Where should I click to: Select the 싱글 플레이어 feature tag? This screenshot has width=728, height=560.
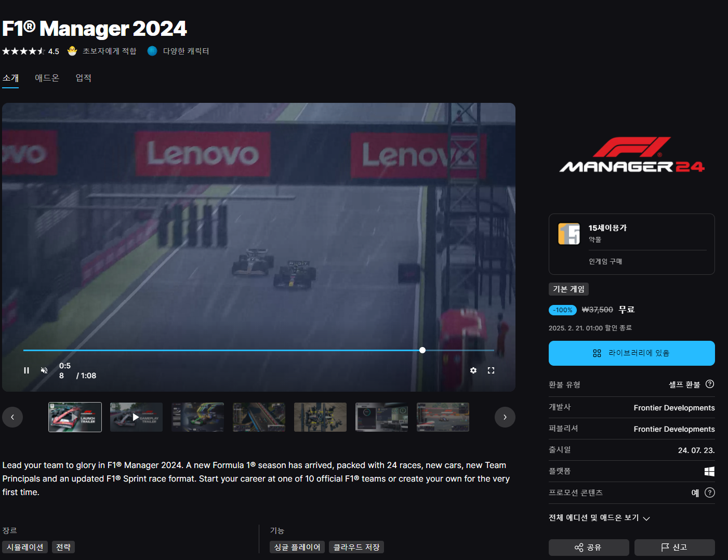[x=297, y=547]
